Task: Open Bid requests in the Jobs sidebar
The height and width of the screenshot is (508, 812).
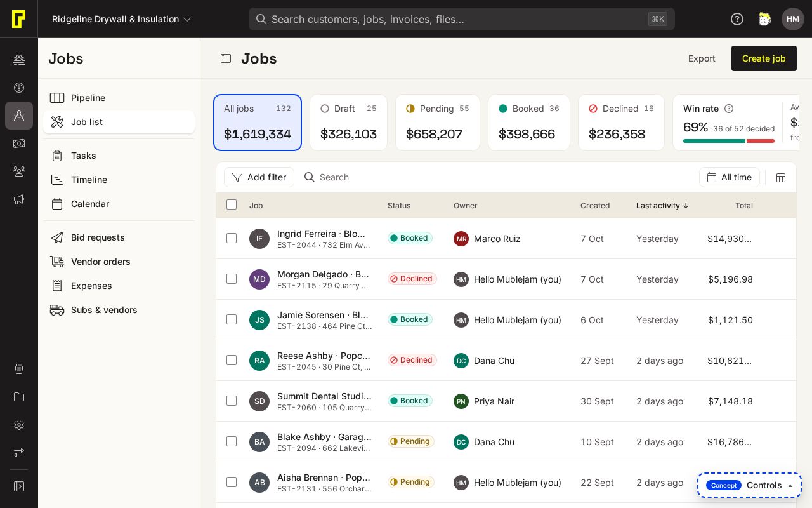Action: tap(119, 237)
